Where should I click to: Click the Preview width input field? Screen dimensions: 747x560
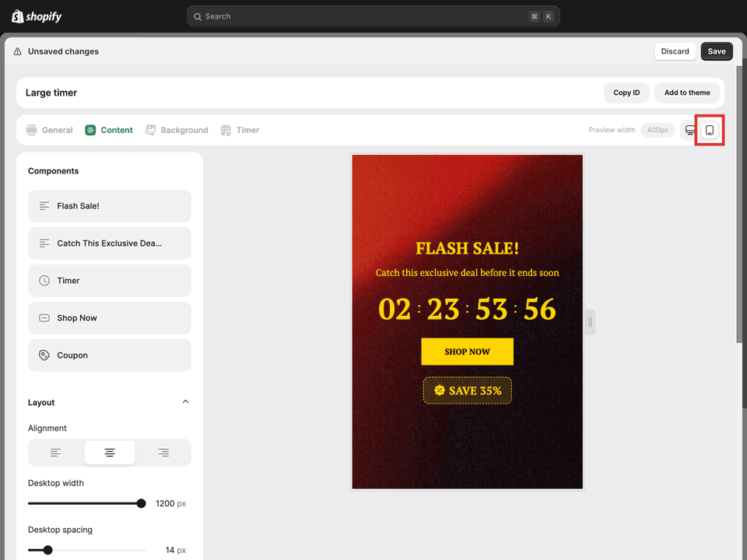[x=657, y=130]
